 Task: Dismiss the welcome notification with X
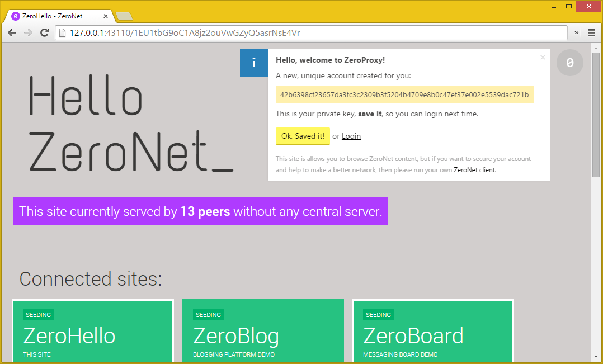pyautogui.click(x=543, y=57)
